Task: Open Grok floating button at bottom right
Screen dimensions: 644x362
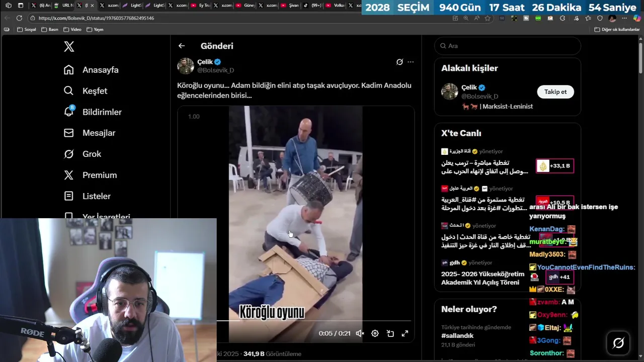Action: (x=618, y=343)
